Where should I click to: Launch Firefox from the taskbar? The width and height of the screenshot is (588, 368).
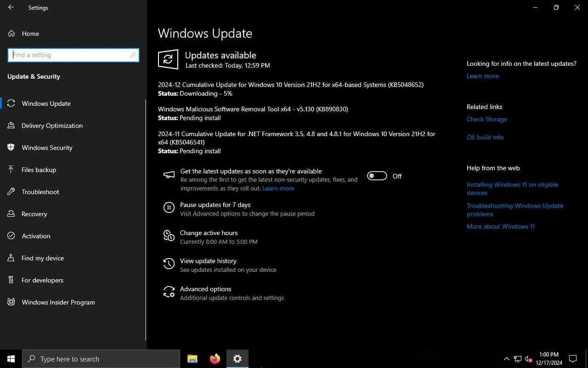(x=215, y=359)
